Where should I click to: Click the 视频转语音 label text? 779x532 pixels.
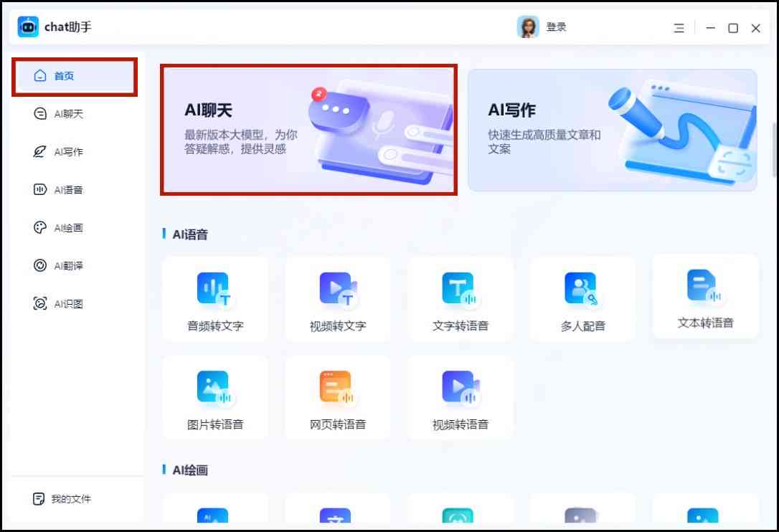coord(460,424)
